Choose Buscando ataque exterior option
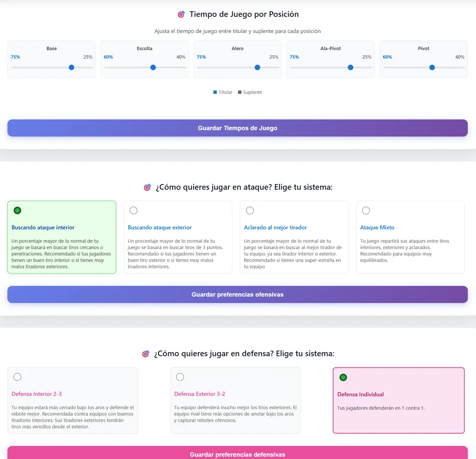Screen dimensions: 476x459 [x=134, y=210]
